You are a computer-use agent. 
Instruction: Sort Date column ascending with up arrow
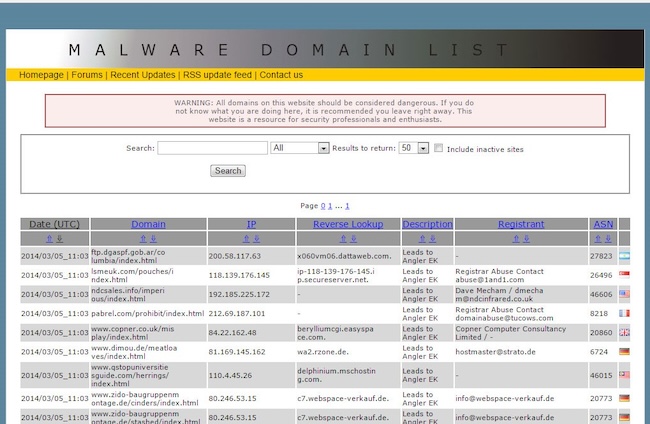(49, 239)
